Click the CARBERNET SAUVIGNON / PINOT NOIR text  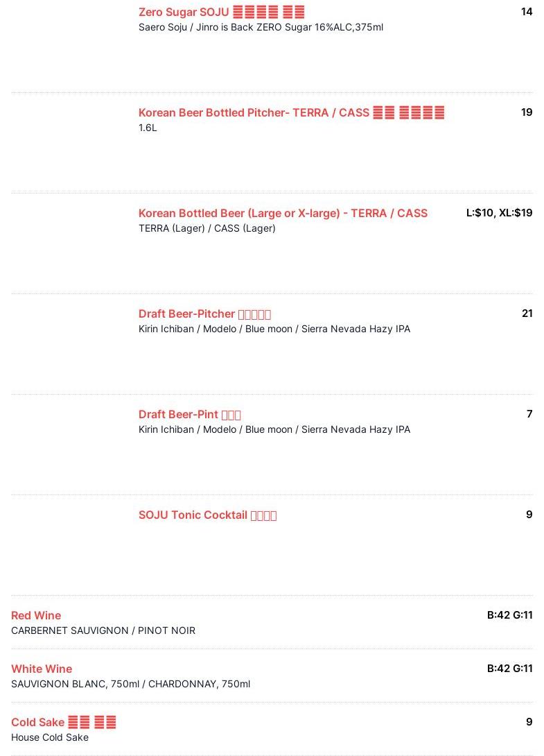pos(103,630)
